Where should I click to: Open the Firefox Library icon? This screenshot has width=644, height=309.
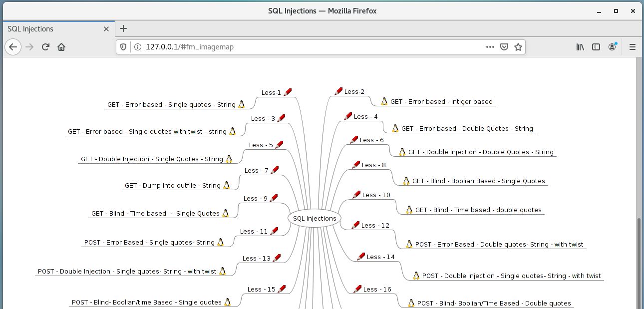click(x=580, y=46)
